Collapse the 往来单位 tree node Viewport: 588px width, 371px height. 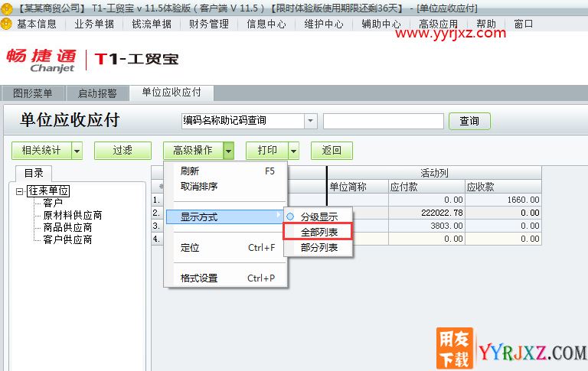(19, 191)
